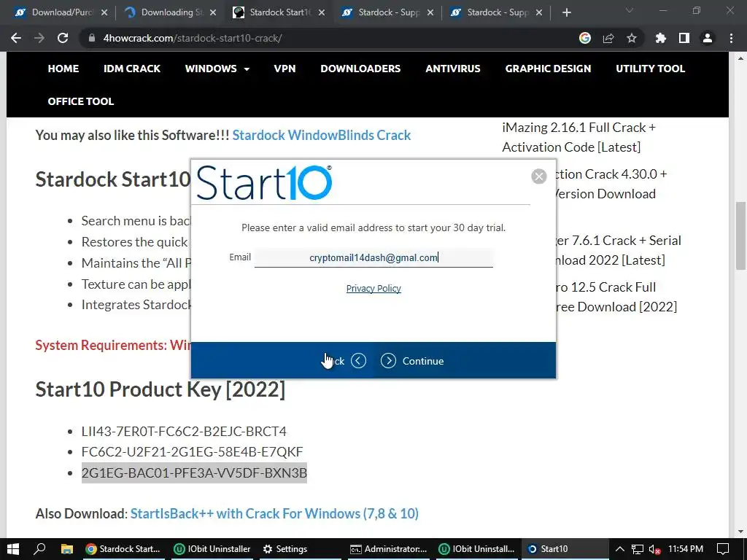The width and height of the screenshot is (747, 560).
Task: Expand the WINDOWS dropdown menu
Action: pyautogui.click(x=217, y=69)
